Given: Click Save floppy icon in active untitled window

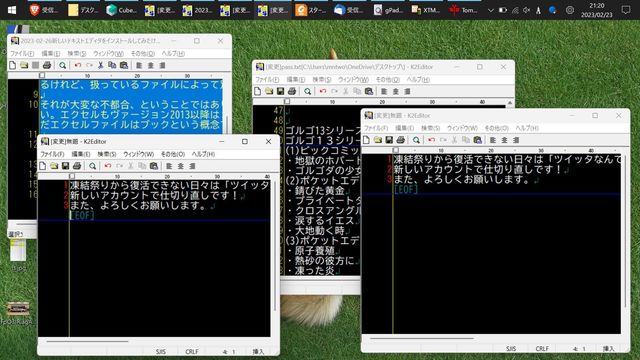Looking at the screenshot, I should click(65, 166).
